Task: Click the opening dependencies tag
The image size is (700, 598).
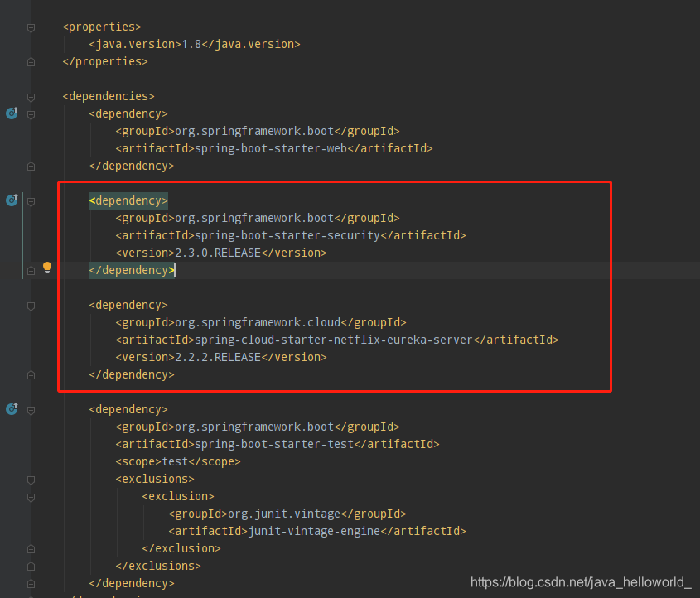Action: (x=109, y=96)
